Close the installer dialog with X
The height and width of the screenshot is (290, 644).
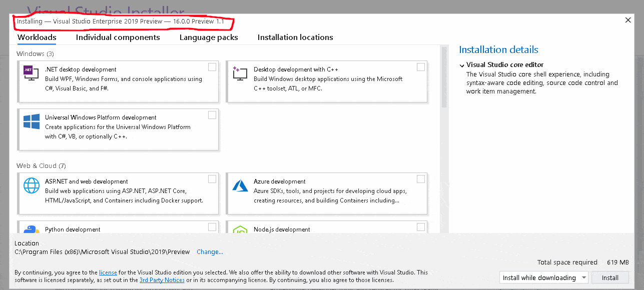pyautogui.click(x=628, y=20)
